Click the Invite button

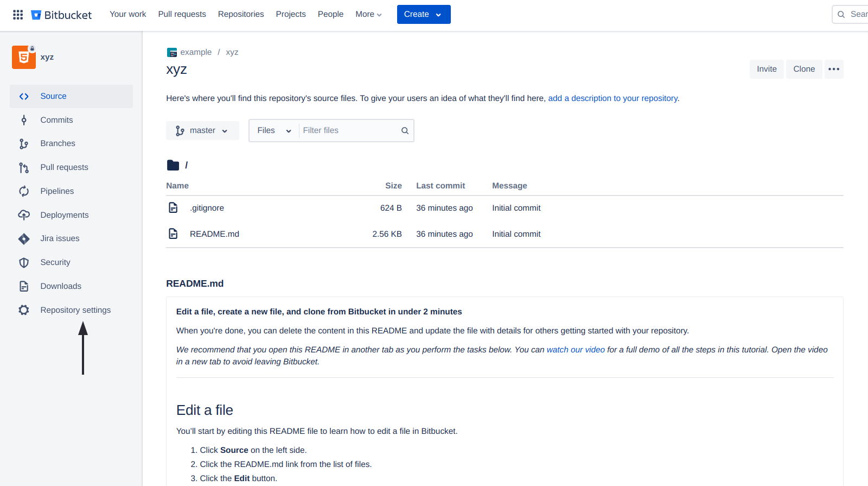coord(767,69)
